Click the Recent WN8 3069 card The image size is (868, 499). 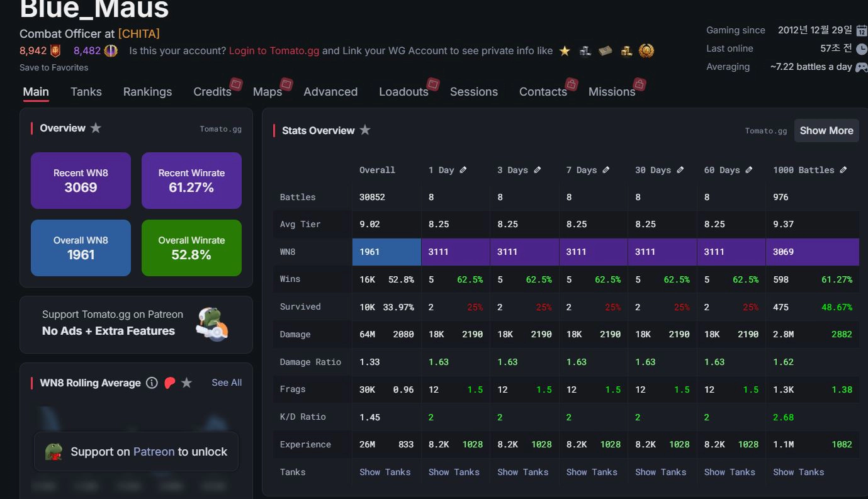tap(81, 181)
